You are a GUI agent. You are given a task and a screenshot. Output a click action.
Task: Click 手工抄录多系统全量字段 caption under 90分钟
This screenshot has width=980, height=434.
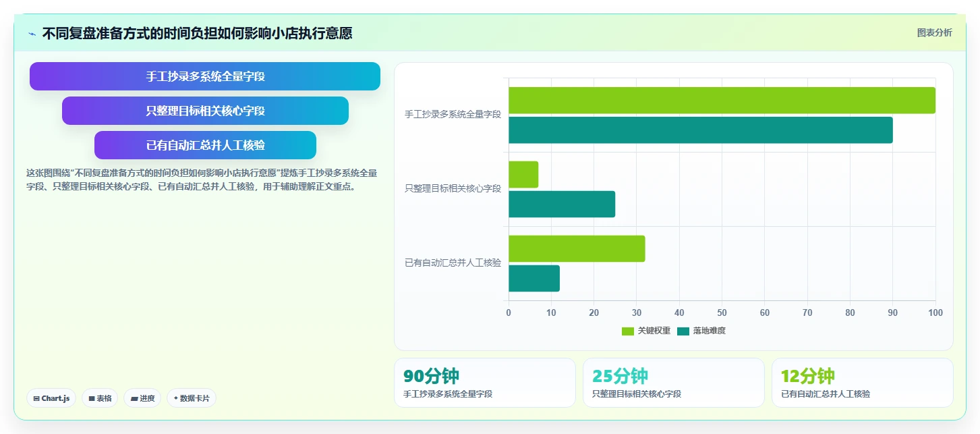pos(448,394)
